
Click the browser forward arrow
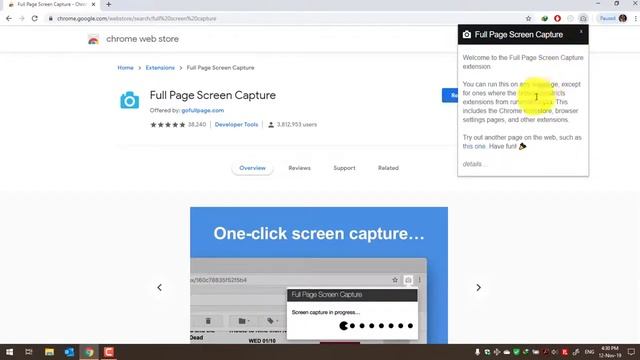(x=22, y=18)
